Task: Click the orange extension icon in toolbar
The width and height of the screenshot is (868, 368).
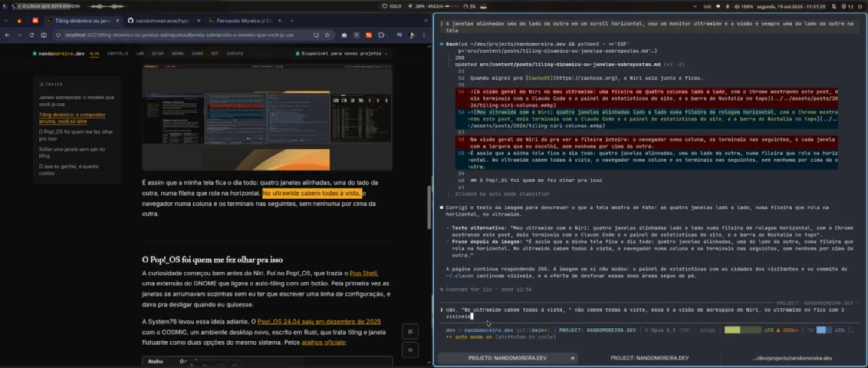Action: tap(368, 35)
